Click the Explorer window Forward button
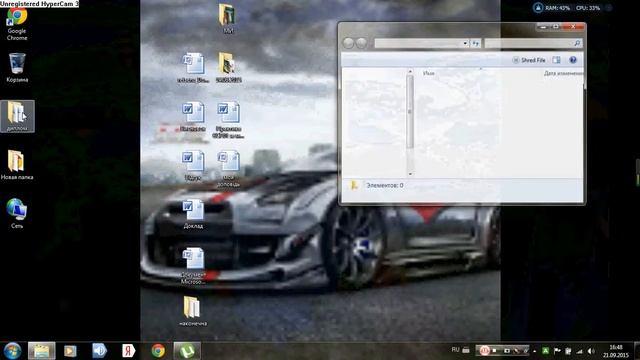The width and height of the screenshot is (640, 360). point(361,43)
